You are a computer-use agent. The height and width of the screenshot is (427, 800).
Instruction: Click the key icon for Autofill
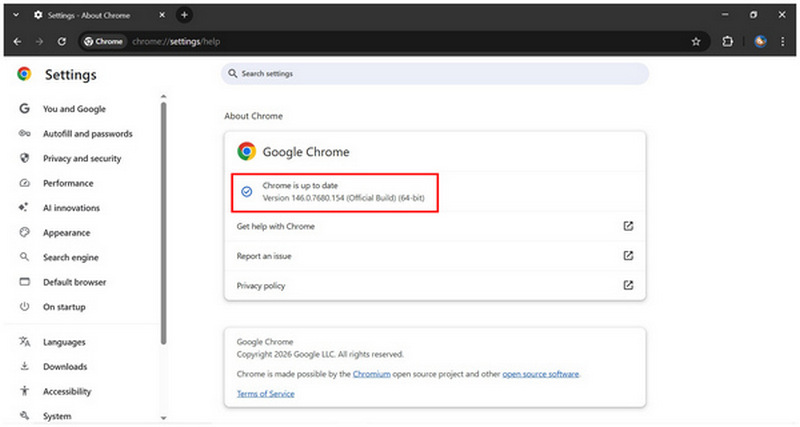(x=24, y=133)
